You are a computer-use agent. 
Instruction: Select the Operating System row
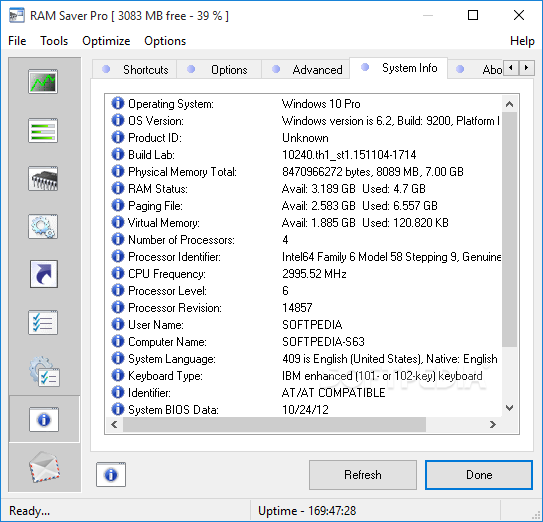304,104
